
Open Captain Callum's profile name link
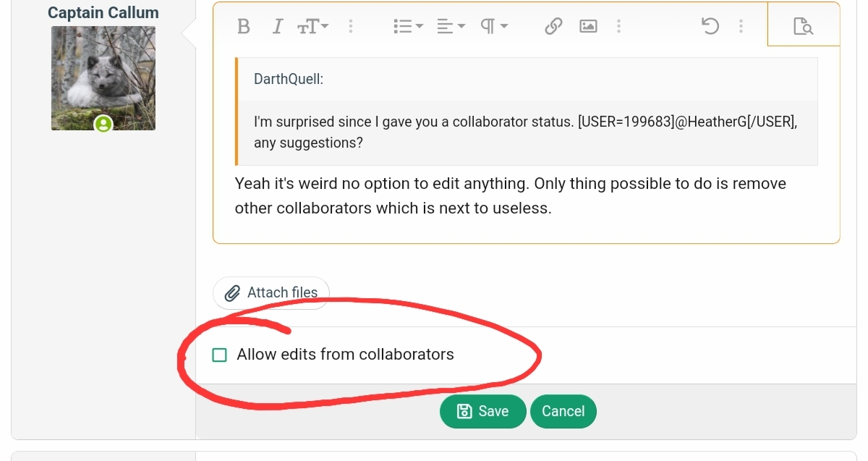tap(103, 12)
